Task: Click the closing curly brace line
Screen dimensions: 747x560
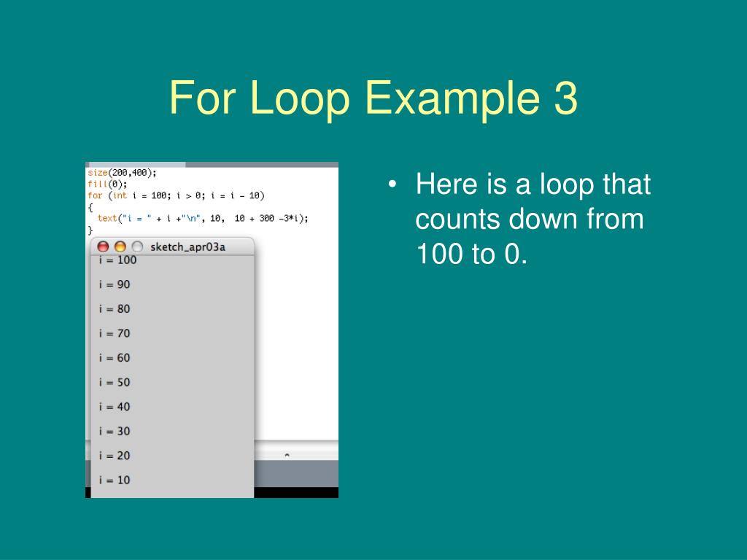Action: 90,230
